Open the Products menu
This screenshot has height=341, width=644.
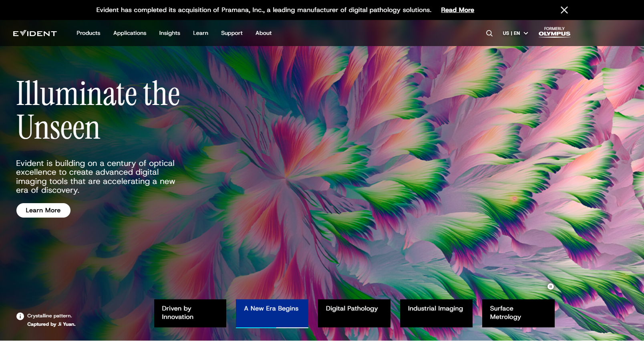click(88, 33)
